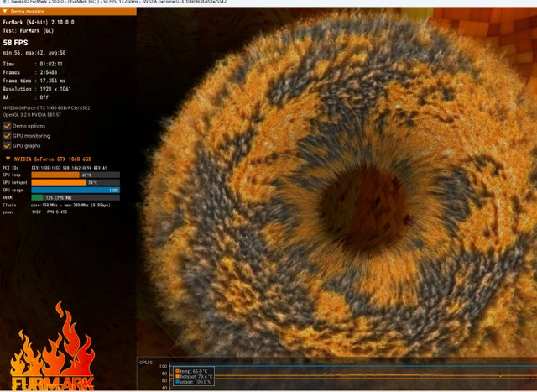
Task: Collapse the NVIDIA GeForce GTX 1060 section
Action: 7,158
